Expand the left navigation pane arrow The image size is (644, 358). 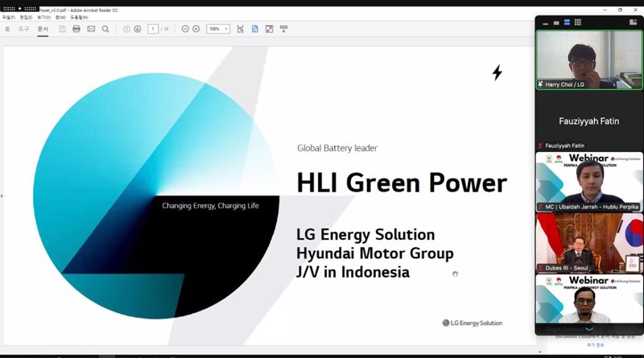(x=2, y=195)
